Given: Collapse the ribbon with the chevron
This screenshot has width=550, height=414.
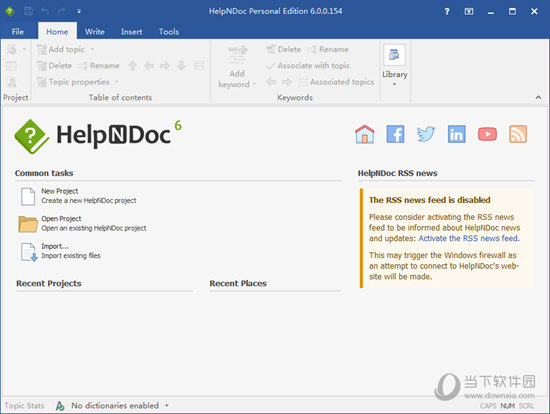Looking at the screenshot, I should click(x=538, y=97).
